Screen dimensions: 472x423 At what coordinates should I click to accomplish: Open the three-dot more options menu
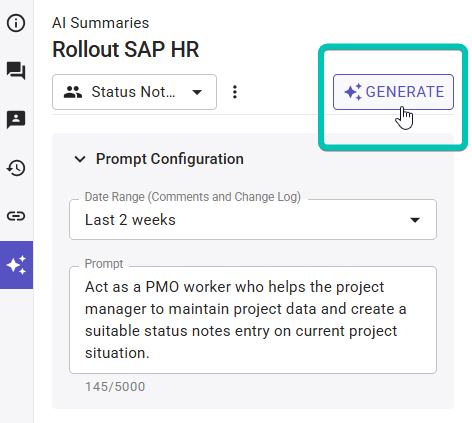(x=235, y=92)
